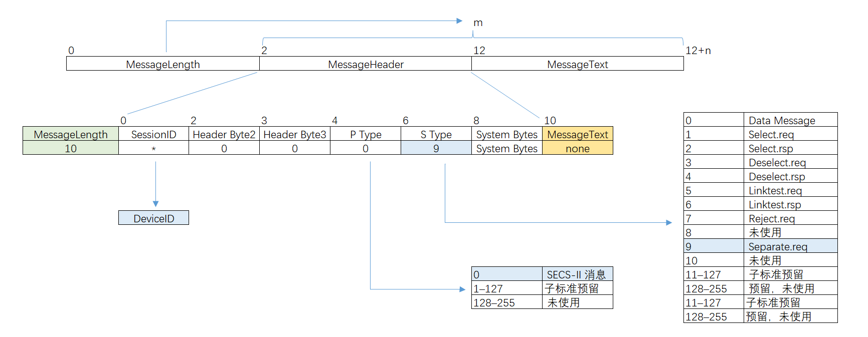This screenshot has width=868, height=337.
Task: Click the MessageHeader block in top bar
Action: click(366, 64)
